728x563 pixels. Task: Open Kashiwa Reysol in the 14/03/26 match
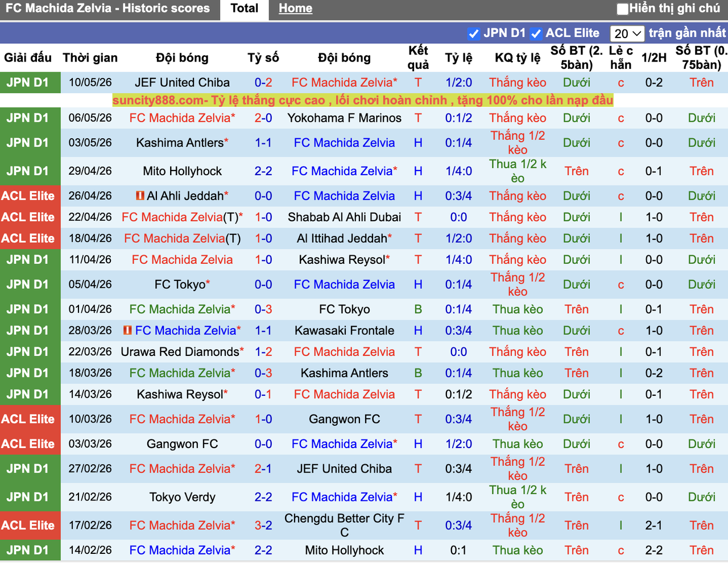click(180, 395)
